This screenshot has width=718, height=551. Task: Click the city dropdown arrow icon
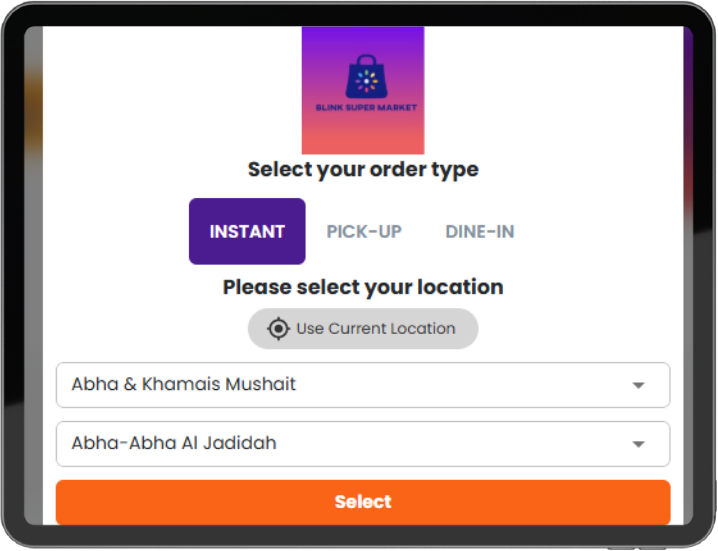(638, 385)
